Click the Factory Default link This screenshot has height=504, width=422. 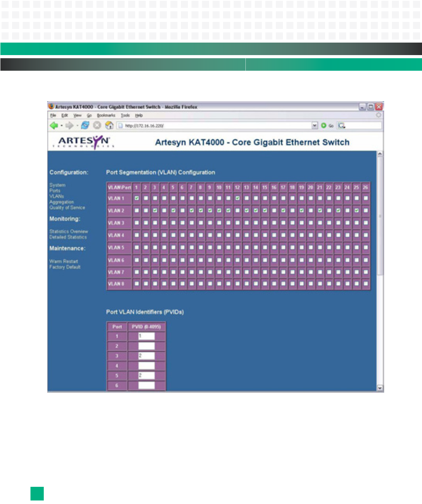tap(65, 267)
